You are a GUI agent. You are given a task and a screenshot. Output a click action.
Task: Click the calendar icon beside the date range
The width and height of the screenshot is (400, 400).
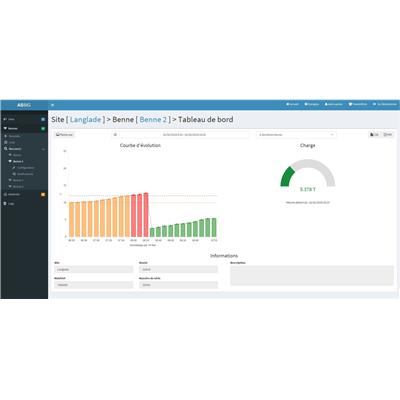coord(115,135)
